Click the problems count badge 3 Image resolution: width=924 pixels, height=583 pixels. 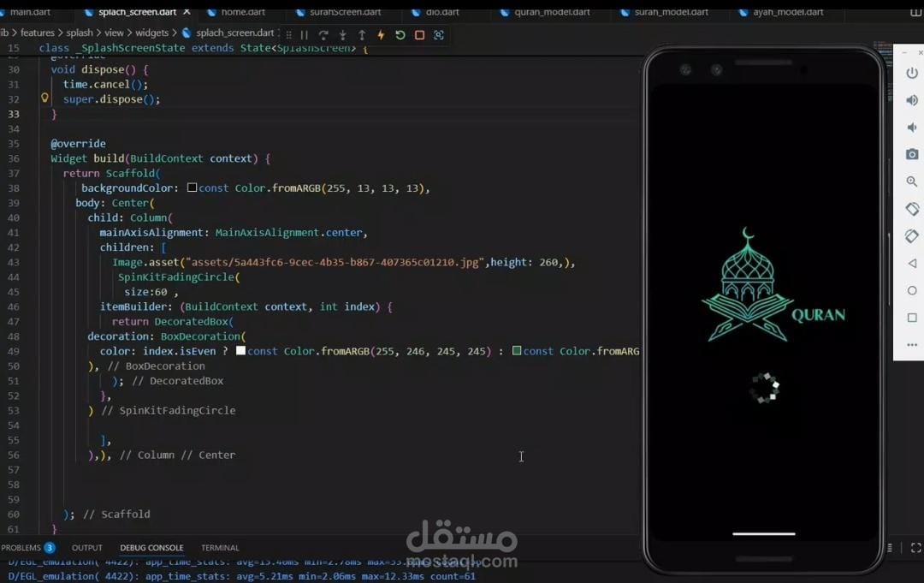pos(50,548)
